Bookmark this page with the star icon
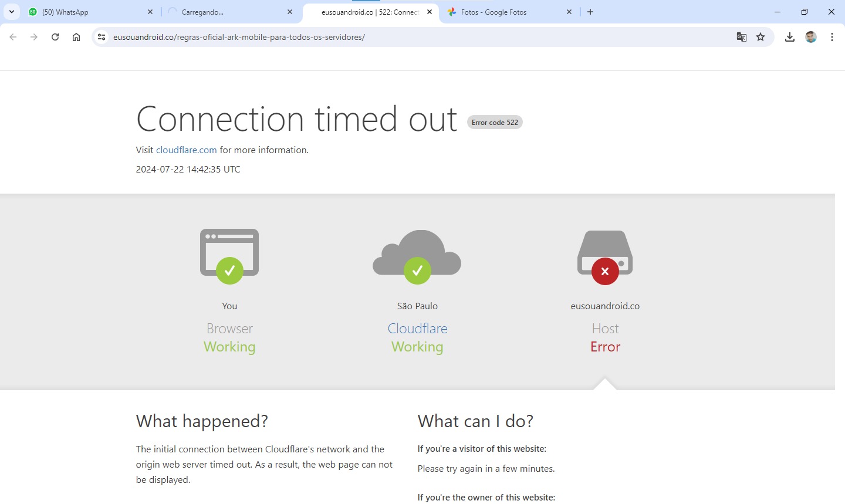Image resolution: width=845 pixels, height=504 pixels. click(760, 37)
